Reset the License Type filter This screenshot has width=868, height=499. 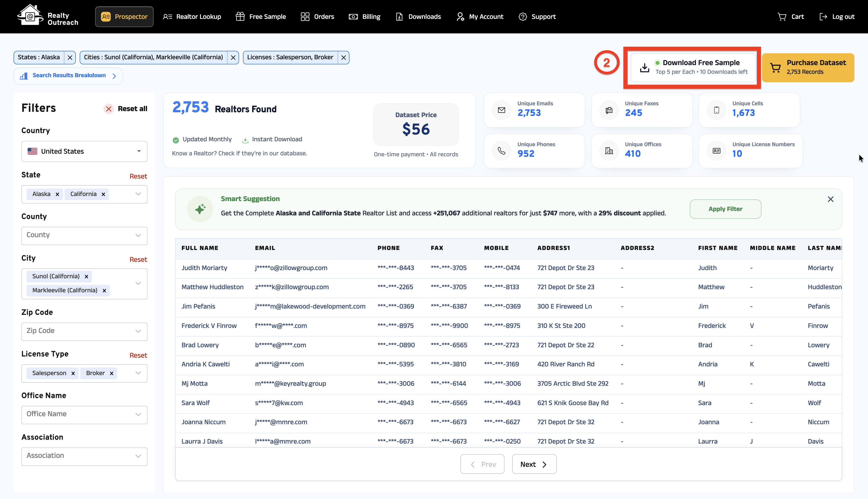(x=138, y=356)
